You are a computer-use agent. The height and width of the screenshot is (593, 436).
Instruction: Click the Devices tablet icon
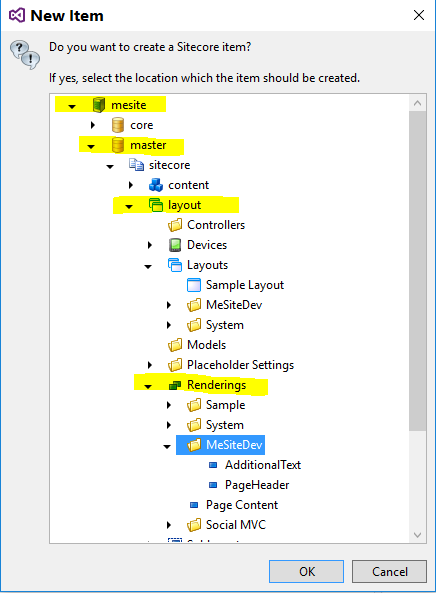[x=175, y=245]
